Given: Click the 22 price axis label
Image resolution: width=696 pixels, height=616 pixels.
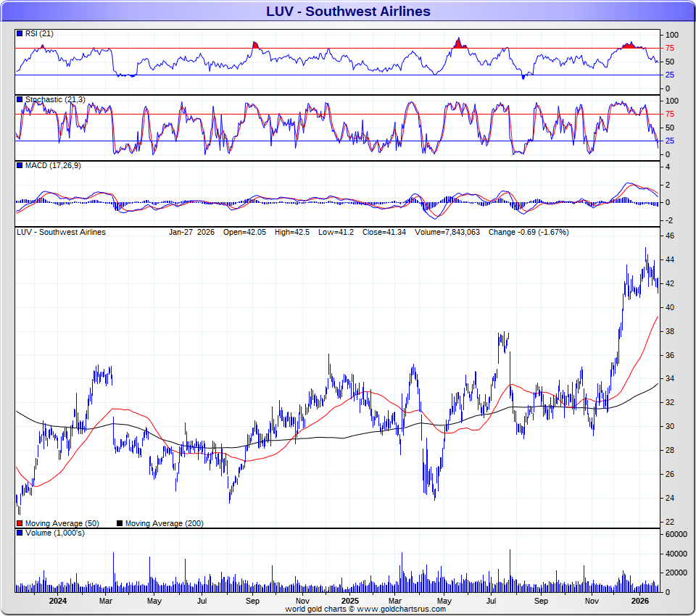Looking at the screenshot, I should (x=670, y=522).
